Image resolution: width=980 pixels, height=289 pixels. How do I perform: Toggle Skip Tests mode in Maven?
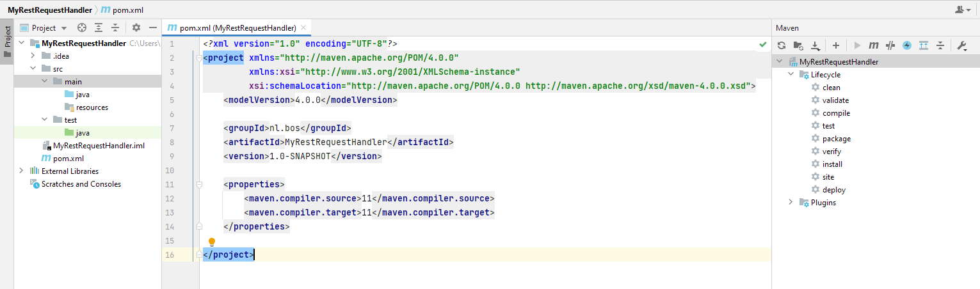[x=907, y=45]
